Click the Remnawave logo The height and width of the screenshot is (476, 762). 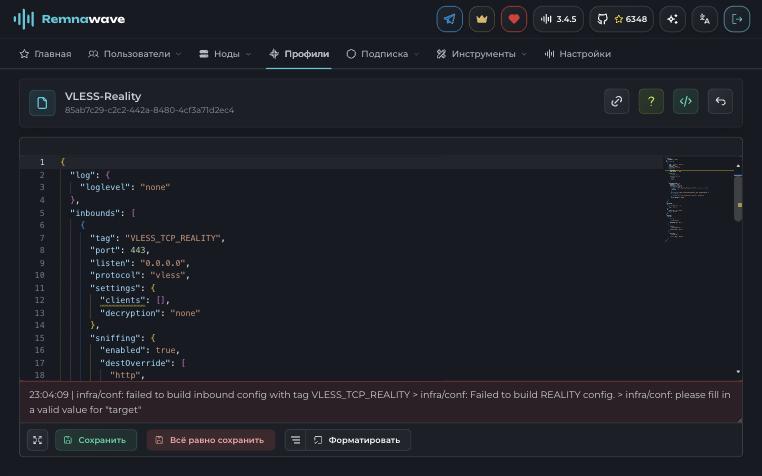pyautogui.click(x=69, y=19)
